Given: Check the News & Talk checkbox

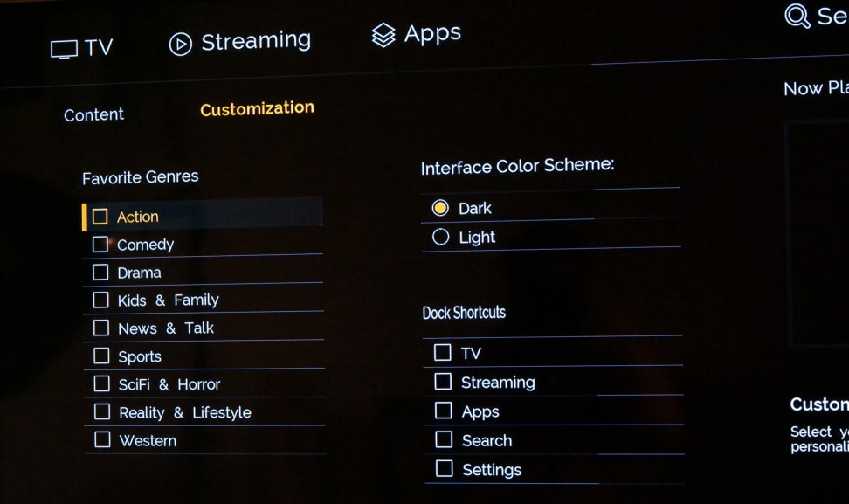Looking at the screenshot, I should (x=101, y=328).
